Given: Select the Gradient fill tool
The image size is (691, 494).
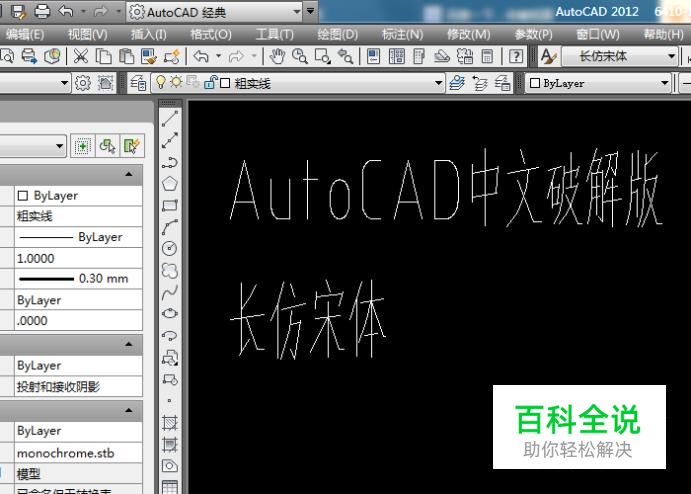Looking at the screenshot, I should click(x=170, y=444).
